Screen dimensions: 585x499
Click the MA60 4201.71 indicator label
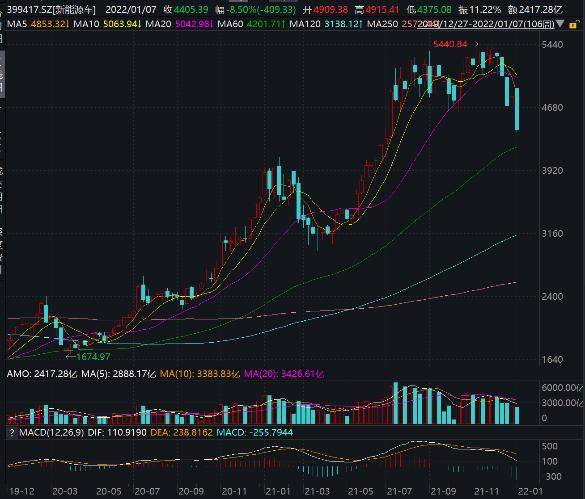coord(251,25)
